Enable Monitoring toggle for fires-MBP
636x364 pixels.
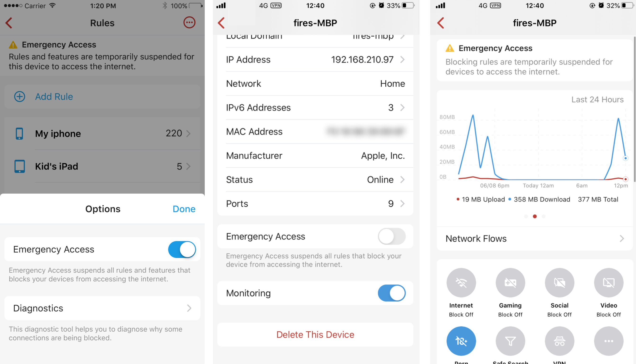point(391,293)
